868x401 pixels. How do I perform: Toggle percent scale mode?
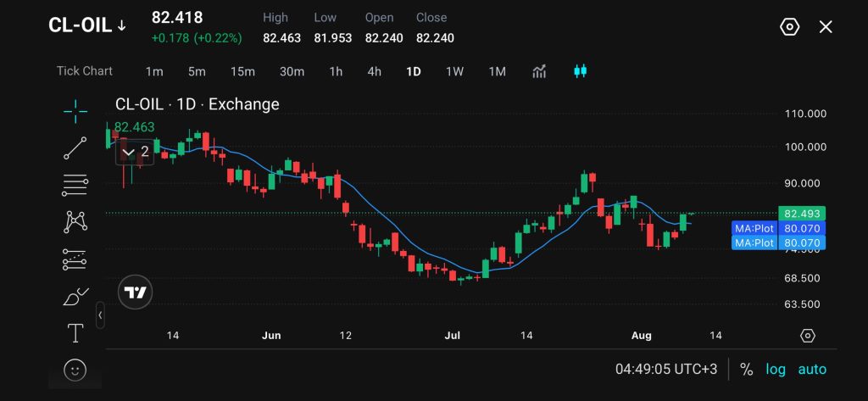point(746,370)
